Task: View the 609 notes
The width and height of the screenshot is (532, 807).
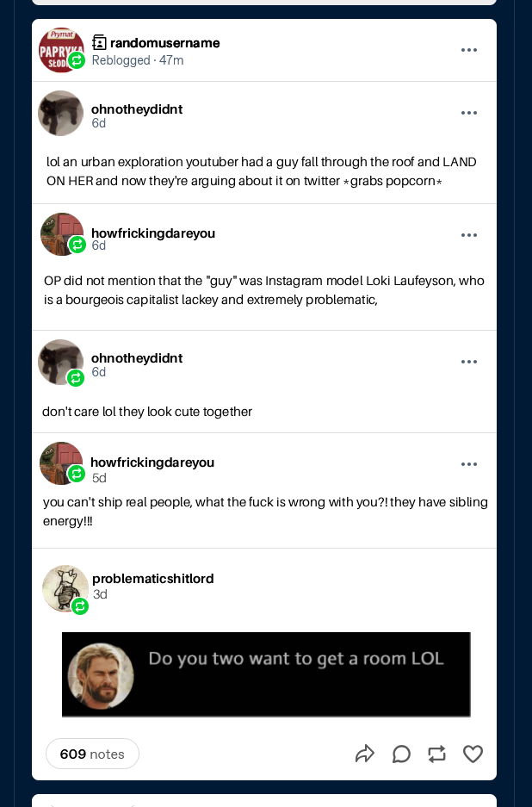Action: tap(92, 754)
